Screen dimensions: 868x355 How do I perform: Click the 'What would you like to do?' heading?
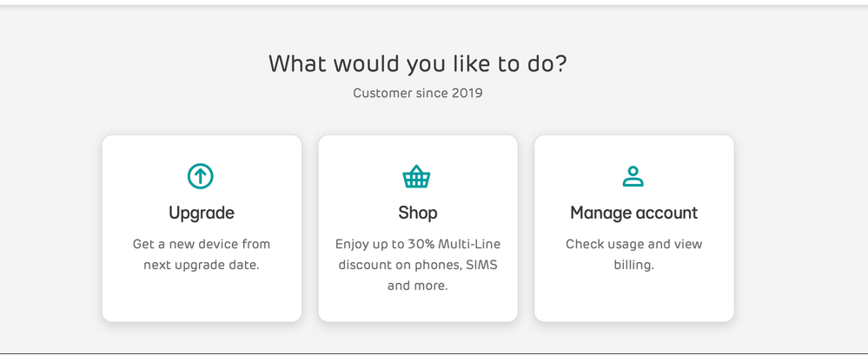418,63
